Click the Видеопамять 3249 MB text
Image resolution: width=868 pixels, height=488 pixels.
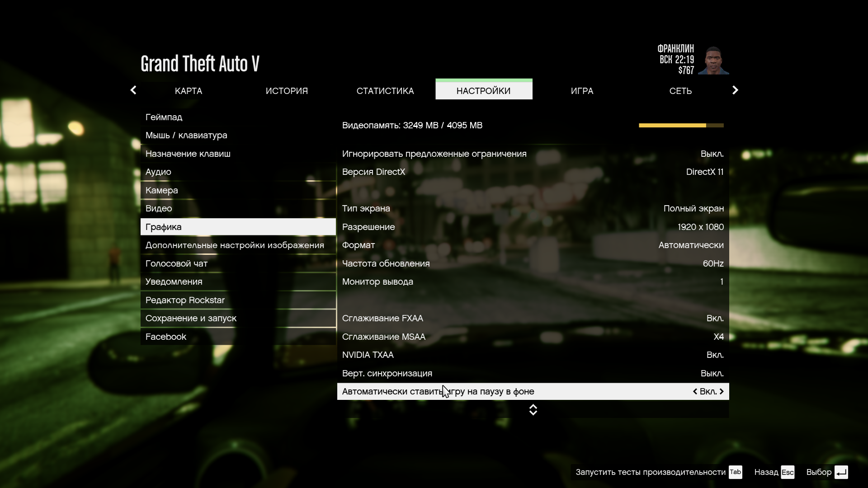click(412, 125)
